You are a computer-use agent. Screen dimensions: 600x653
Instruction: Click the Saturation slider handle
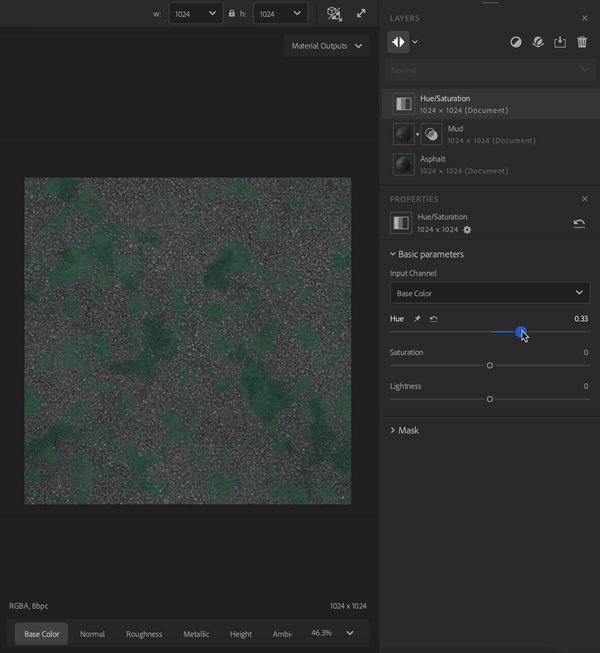coord(490,366)
